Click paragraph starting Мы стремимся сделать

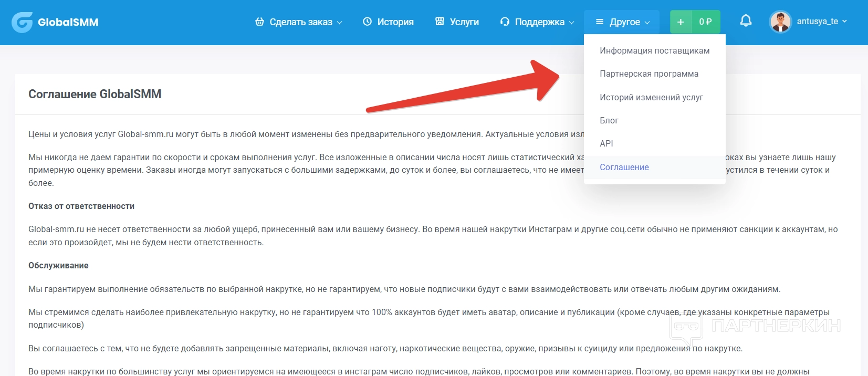[429, 318]
